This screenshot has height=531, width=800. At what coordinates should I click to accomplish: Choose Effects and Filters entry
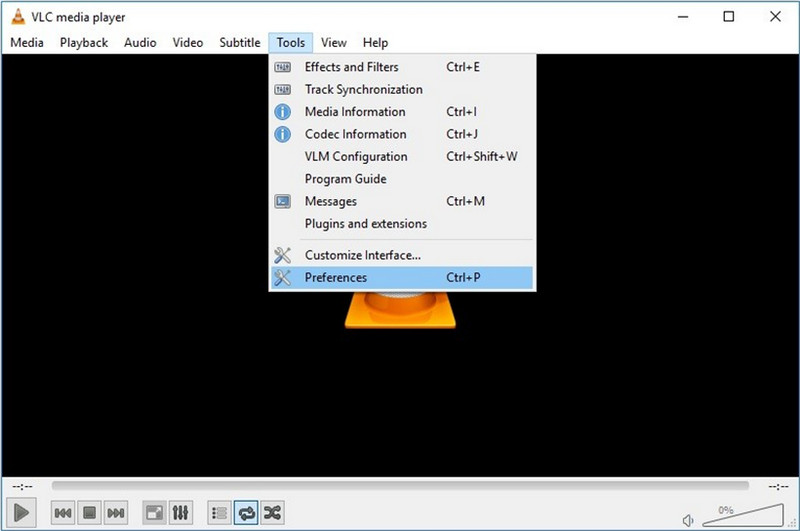(x=351, y=67)
